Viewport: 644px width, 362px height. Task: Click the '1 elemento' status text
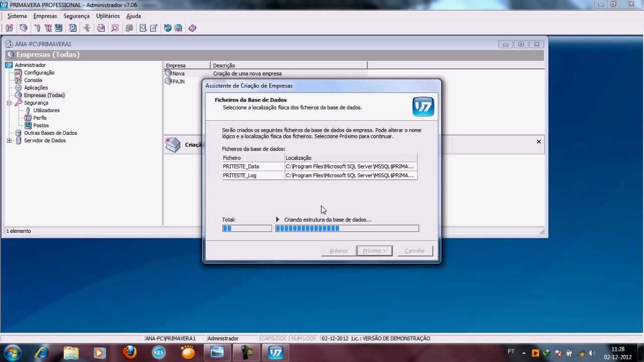click(19, 231)
